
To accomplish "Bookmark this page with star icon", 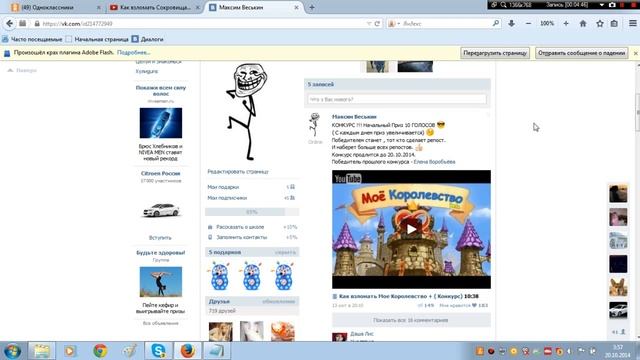I will click(x=600, y=24).
